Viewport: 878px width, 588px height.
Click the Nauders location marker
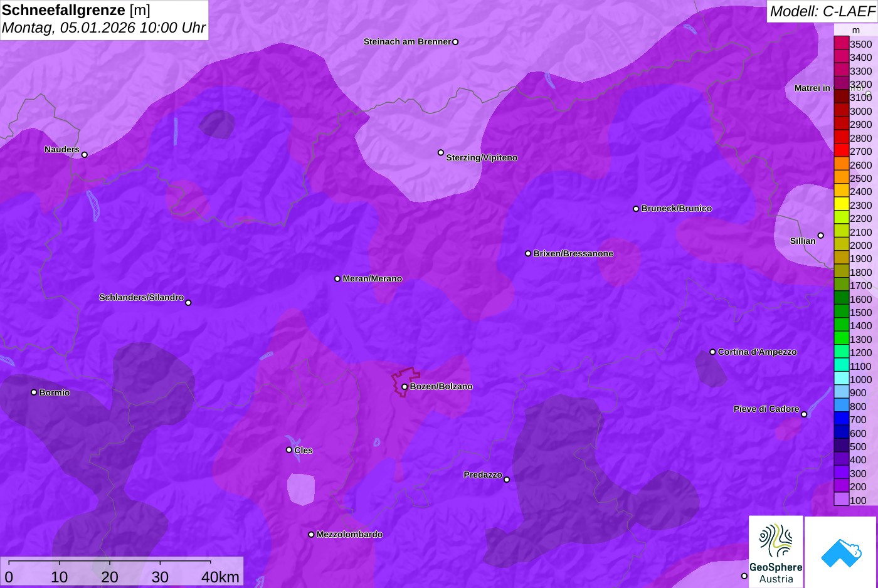click(85, 155)
